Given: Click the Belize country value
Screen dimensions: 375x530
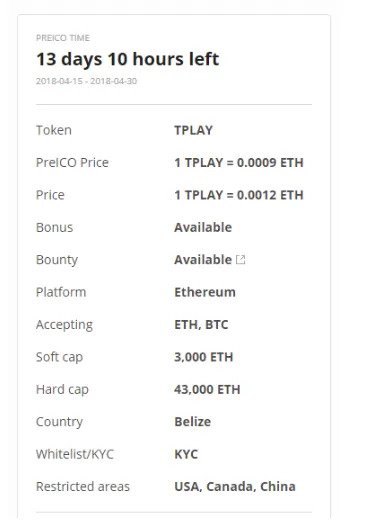Looking at the screenshot, I should pyautogui.click(x=192, y=422).
